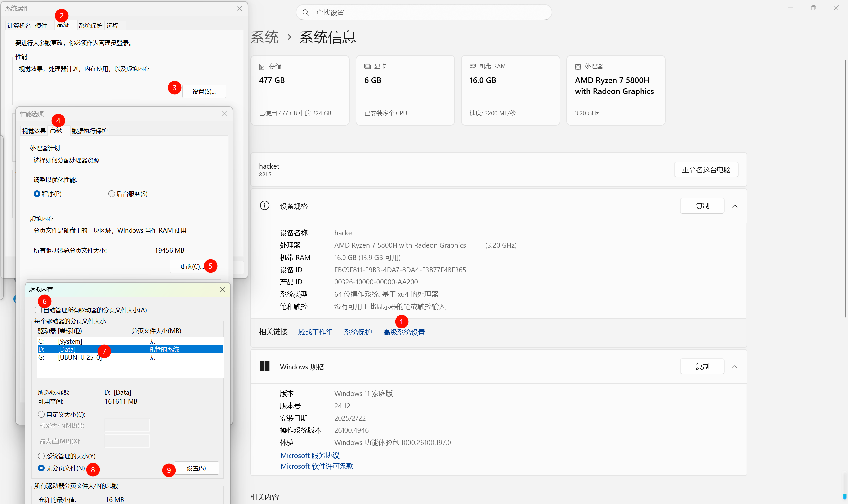848x504 pixels.
Task: Click the Windows logo next to Windows 规格
Action: point(264,366)
